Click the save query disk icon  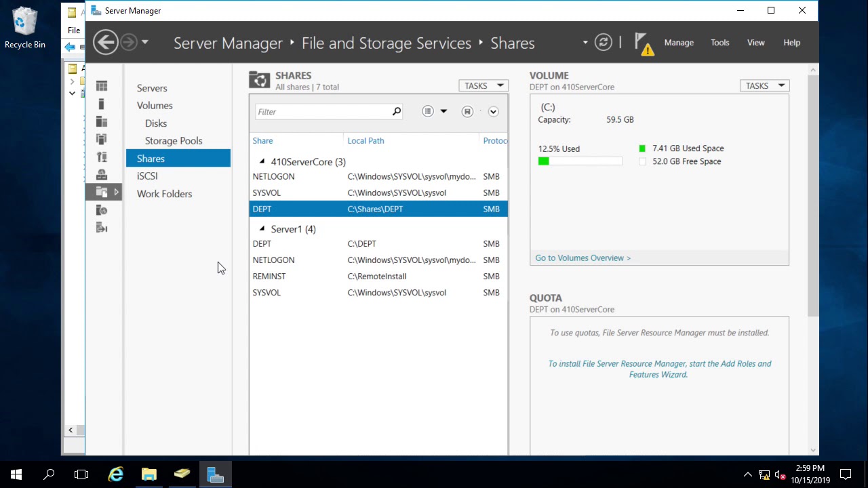[x=467, y=112]
